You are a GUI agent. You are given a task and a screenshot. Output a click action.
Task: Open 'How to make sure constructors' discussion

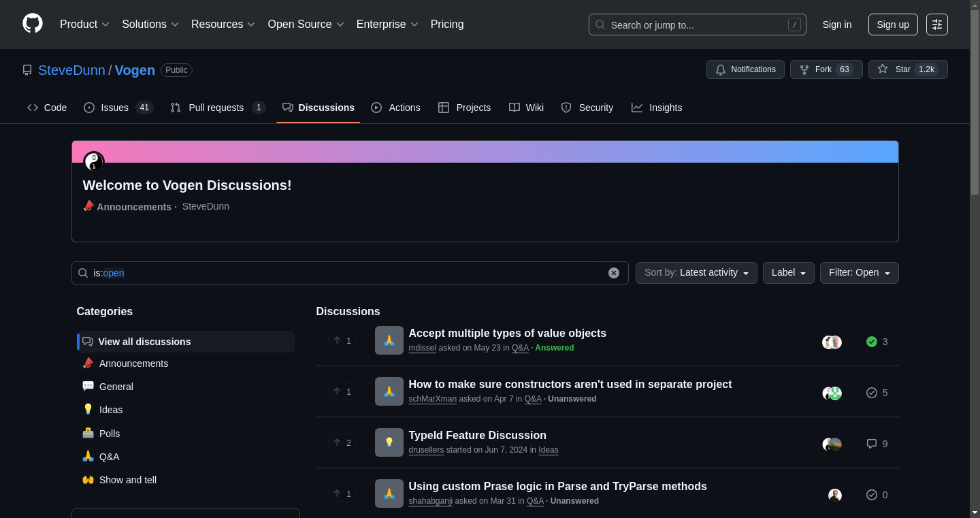(570, 384)
